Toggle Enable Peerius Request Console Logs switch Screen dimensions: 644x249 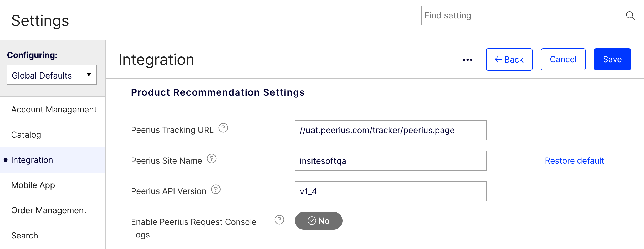(318, 221)
